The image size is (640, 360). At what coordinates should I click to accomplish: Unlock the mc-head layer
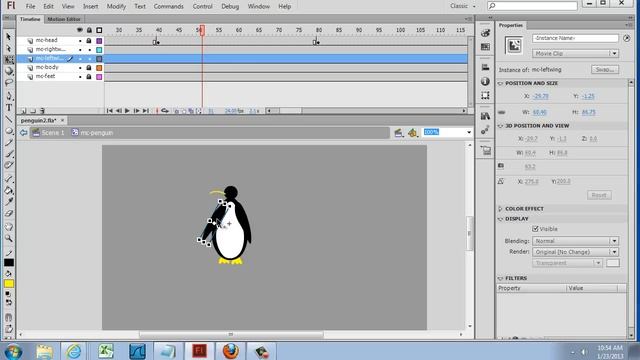point(89,41)
